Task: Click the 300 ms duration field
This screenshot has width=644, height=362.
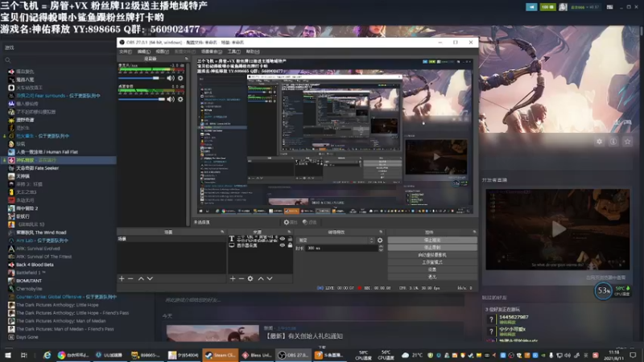Action: point(341,248)
